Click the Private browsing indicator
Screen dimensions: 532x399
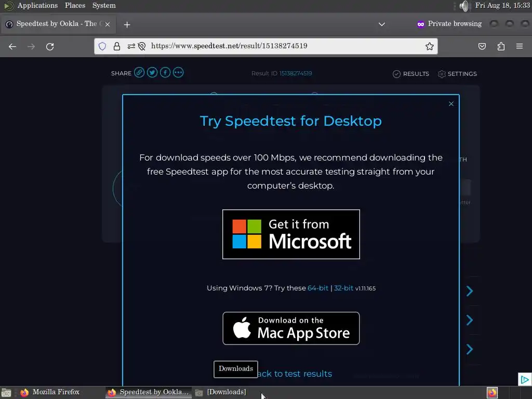pos(449,24)
